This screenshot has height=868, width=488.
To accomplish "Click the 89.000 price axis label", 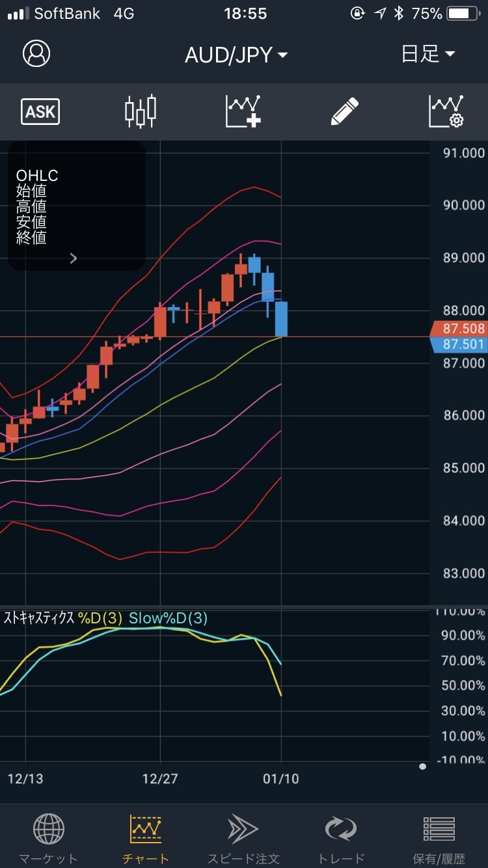I will click(464, 258).
